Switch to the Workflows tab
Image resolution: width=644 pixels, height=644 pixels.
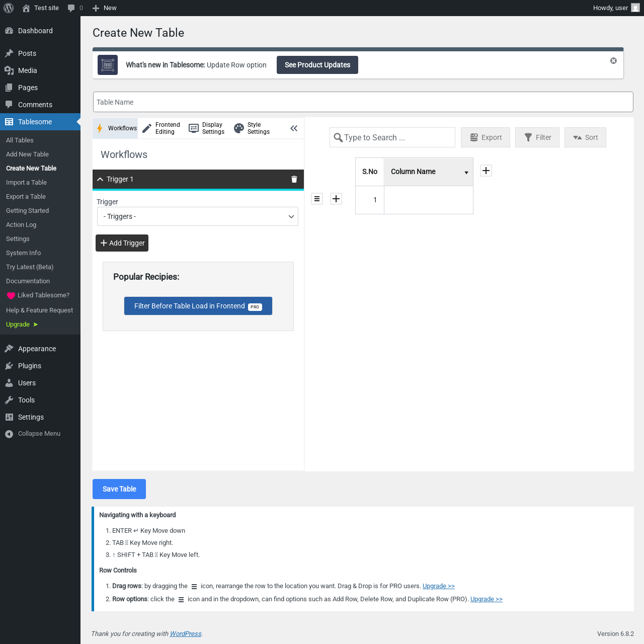point(116,128)
